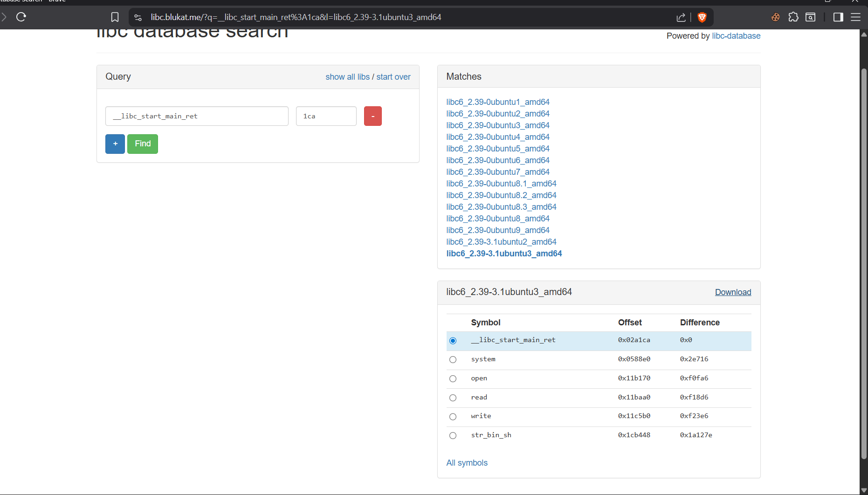Click the symbol name input field
Image resolution: width=868 pixels, height=495 pixels.
click(x=197, y=116)
